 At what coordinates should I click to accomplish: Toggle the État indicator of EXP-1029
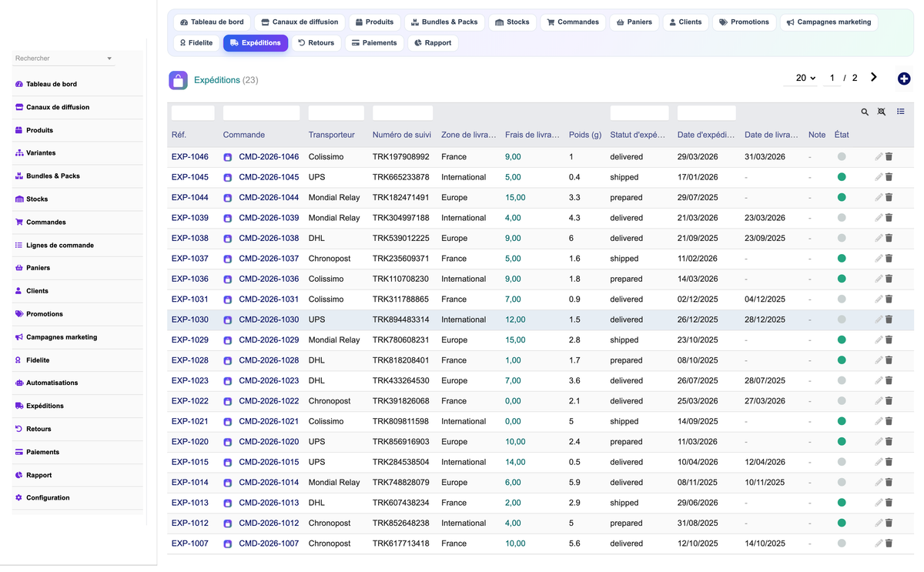842,340
